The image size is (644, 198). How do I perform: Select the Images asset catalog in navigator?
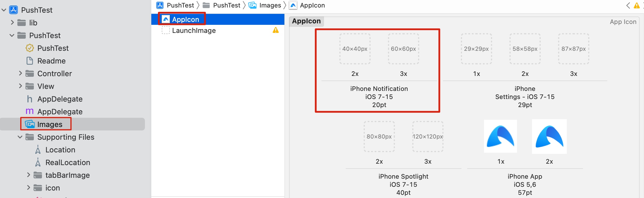[49, 124]
